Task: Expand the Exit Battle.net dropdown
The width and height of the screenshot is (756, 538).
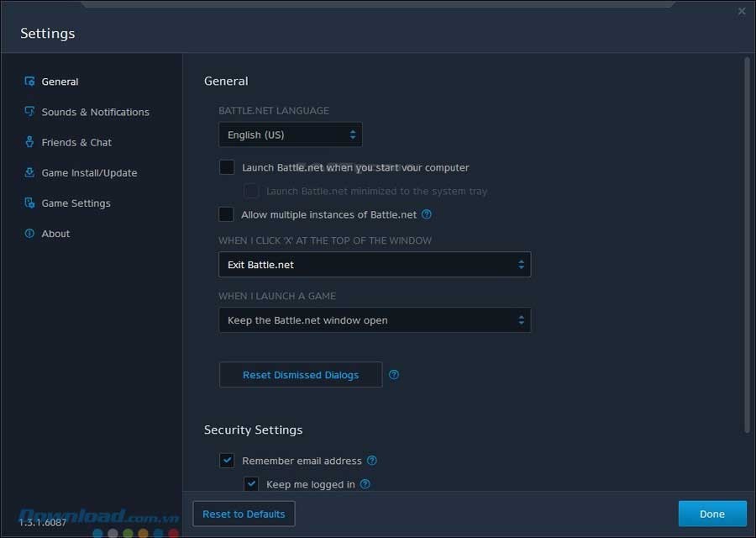Action: pos(374,265)
